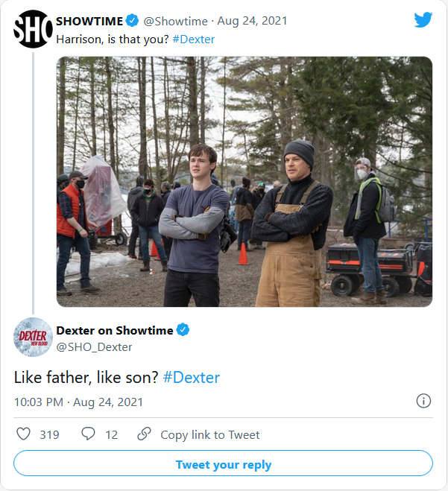
Task: Click the Aug 24, 2021 date on quoted tweet
Action: [x=240, y=22]
